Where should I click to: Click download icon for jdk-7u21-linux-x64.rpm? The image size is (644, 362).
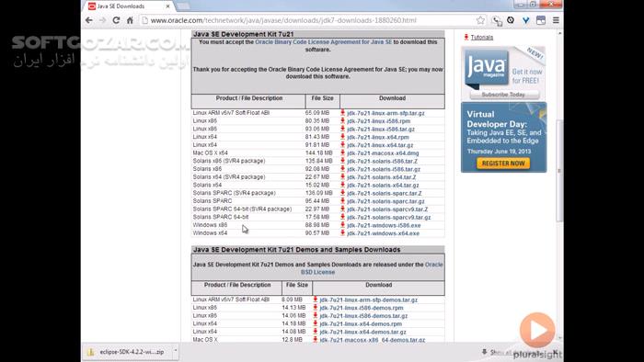(x=342, y=137)
